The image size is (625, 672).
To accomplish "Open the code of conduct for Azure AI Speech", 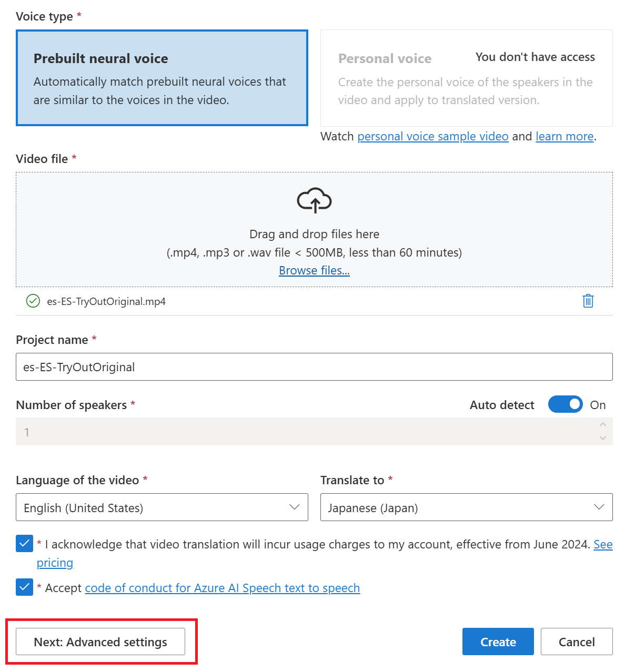I will point(222,587).
